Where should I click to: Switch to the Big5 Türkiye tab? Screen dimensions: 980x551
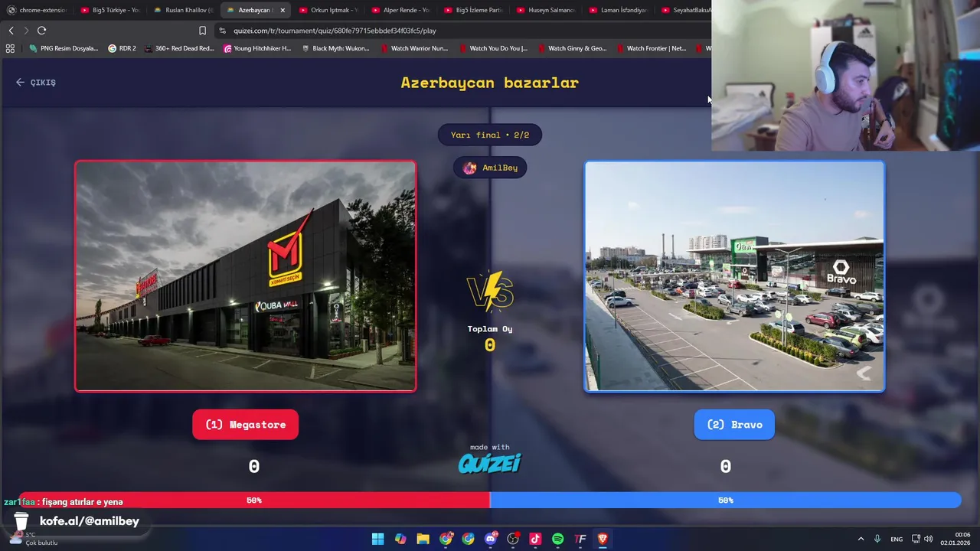point(110,10)
